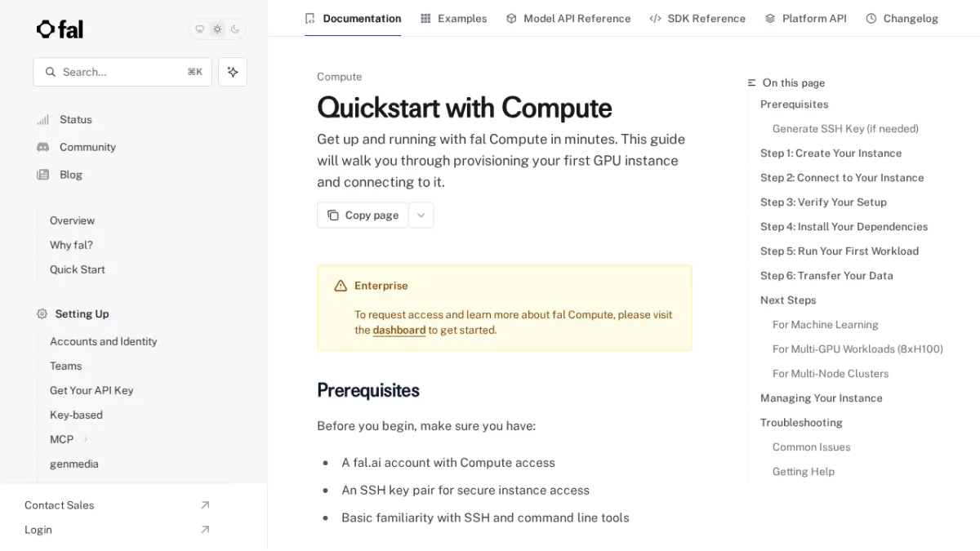
Task: Open the Blog link
Action: coord(71,175)
